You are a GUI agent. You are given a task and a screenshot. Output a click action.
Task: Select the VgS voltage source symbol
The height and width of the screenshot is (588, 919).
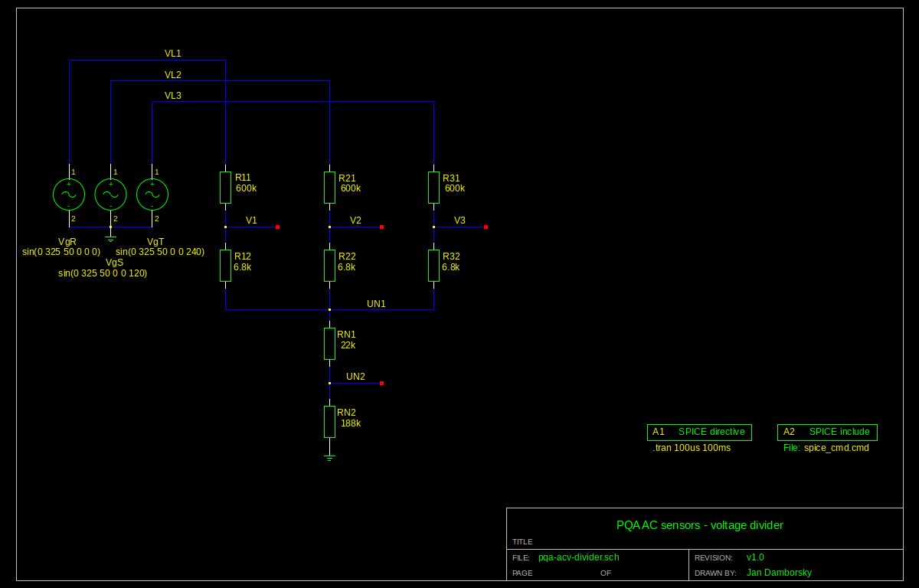tap(110, 194)
